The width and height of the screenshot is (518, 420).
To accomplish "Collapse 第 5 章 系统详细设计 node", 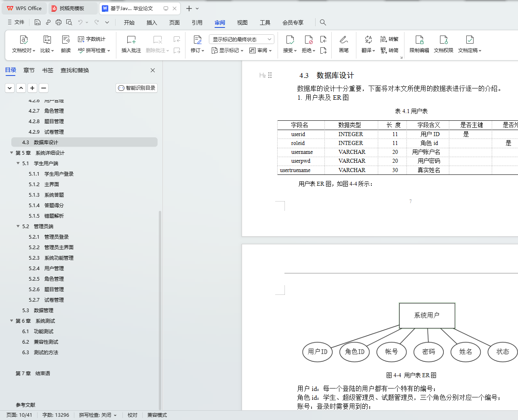I will pos(11,153).
